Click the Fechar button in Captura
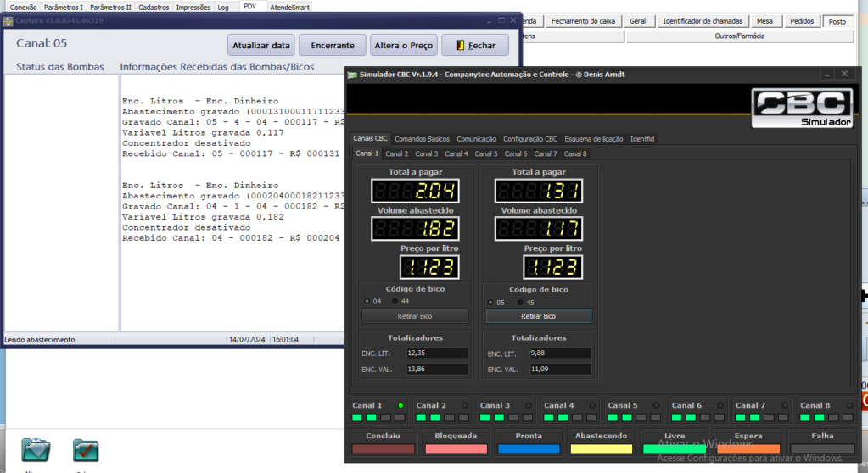The image size is (868, 473). click(475, 46)
